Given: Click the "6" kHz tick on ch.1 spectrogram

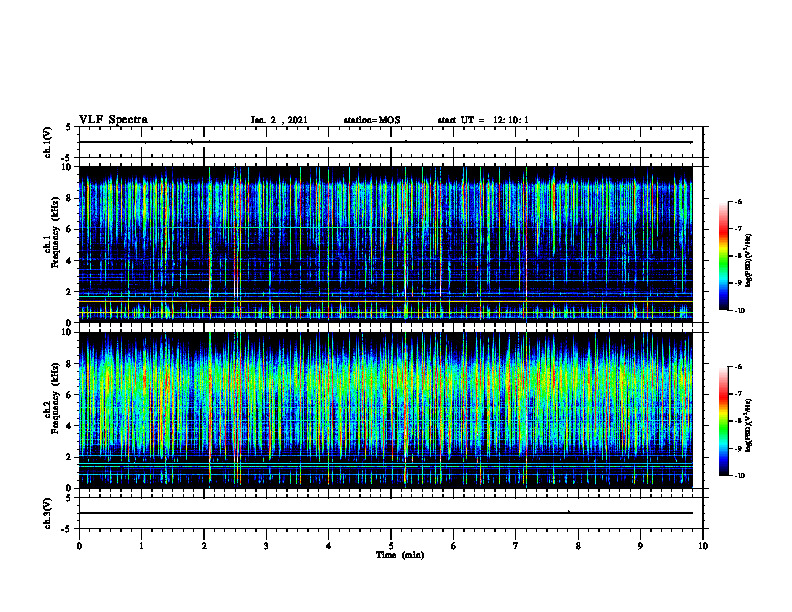Looking at the screenshot, I should pos(70,229).
